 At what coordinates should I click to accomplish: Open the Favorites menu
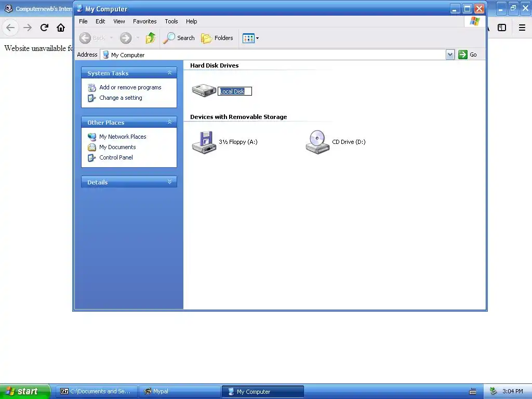[x=145, y=21]
